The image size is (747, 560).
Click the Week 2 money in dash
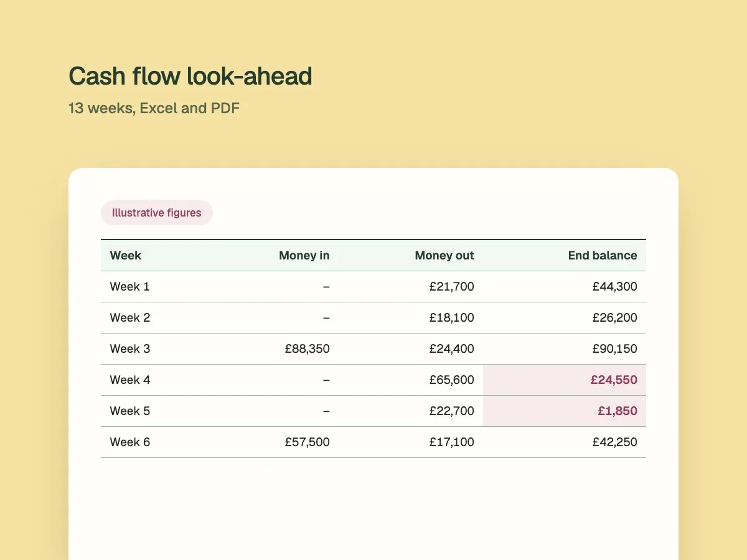(x=326, y=318)
